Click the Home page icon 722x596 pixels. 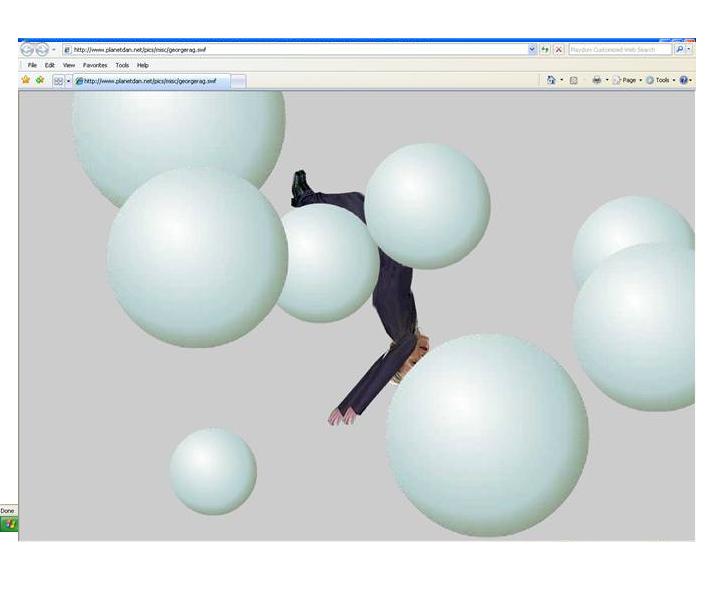coord(551,80)
